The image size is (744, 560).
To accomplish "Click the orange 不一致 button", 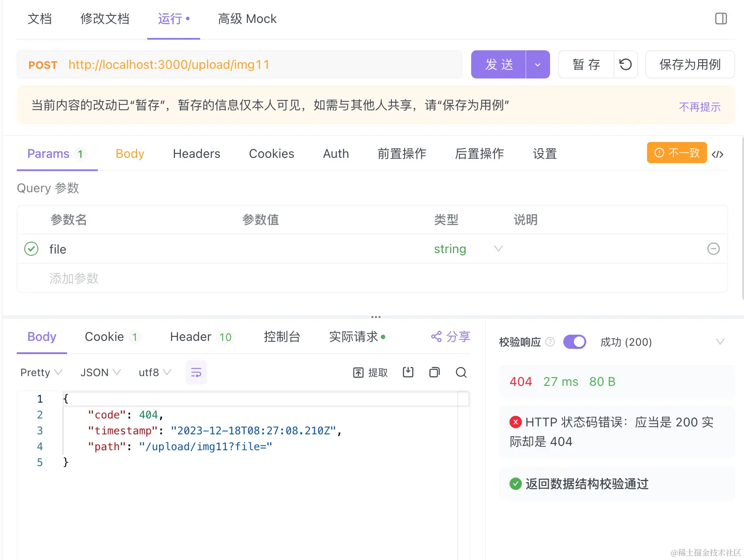I will (x=677, y=153).
